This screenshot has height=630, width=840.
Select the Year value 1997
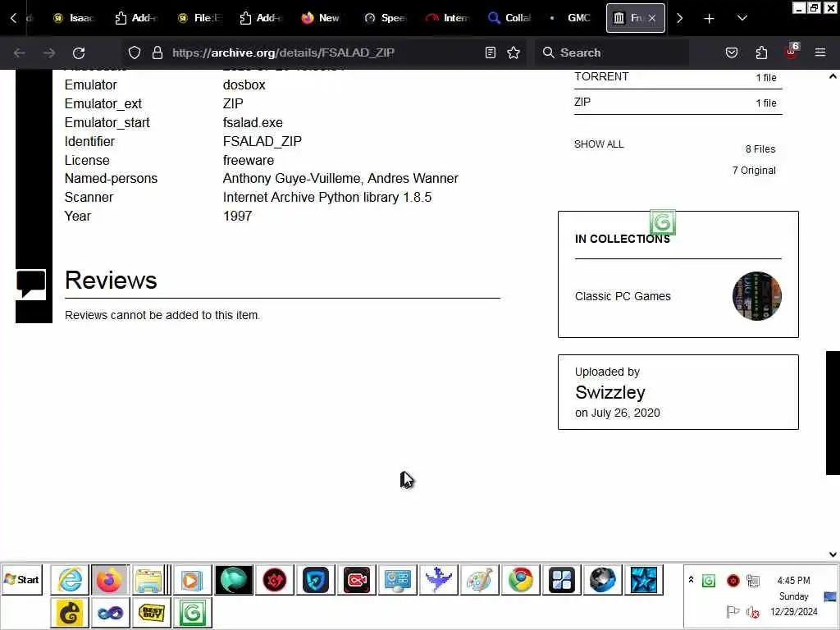(237, 216)
